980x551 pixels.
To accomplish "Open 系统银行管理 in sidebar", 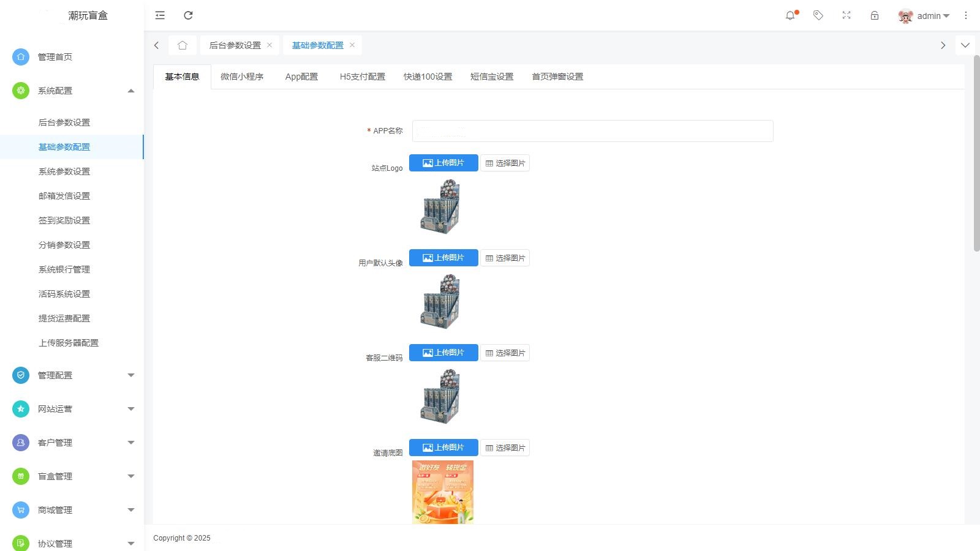I will coord(64,269).
